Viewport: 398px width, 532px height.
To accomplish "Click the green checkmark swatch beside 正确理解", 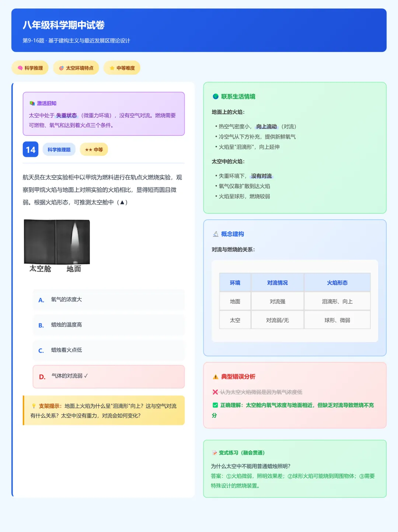I will pos(215,405).
